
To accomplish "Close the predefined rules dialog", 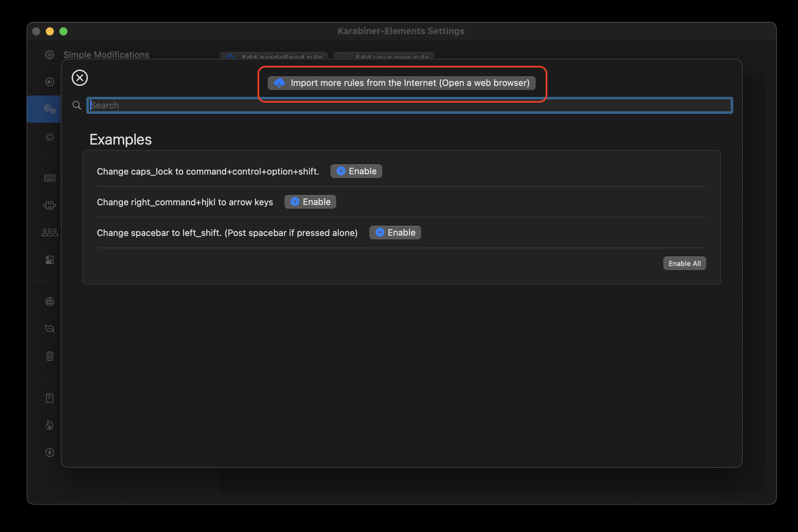I will 80,78.
